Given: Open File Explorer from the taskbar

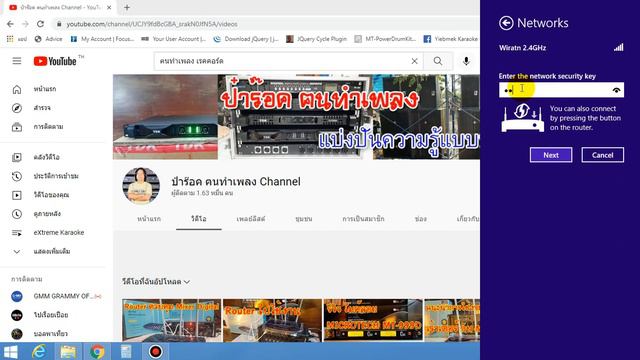Looking at the screenshot, I should tap(68, 351).
